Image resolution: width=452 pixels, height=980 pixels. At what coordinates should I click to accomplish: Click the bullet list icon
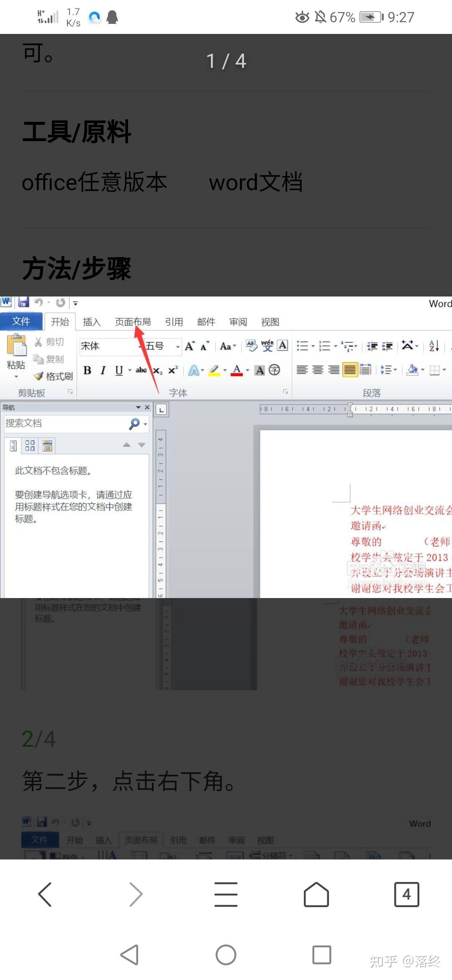coord(302,346)
